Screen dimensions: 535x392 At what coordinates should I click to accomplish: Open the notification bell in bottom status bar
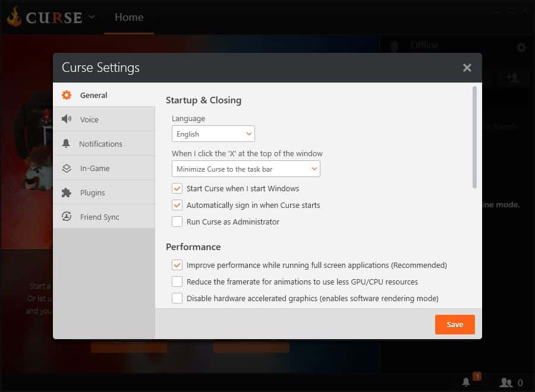466,382
